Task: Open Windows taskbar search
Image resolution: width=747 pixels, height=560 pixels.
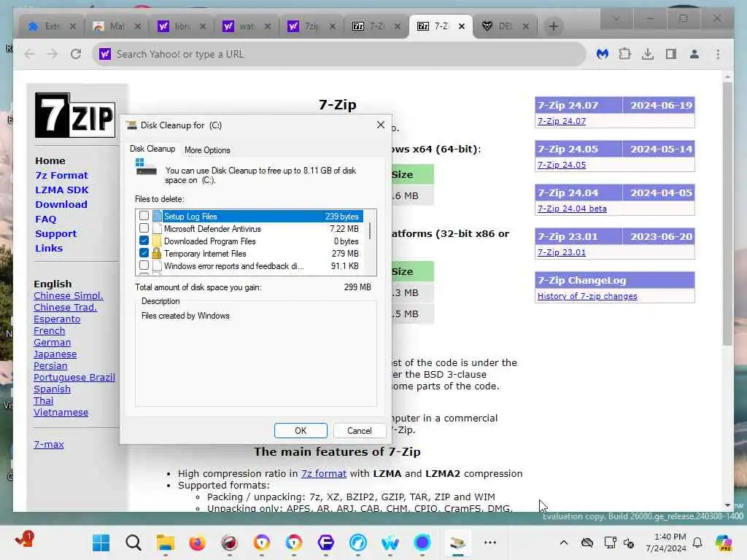Action: (133, 542)
